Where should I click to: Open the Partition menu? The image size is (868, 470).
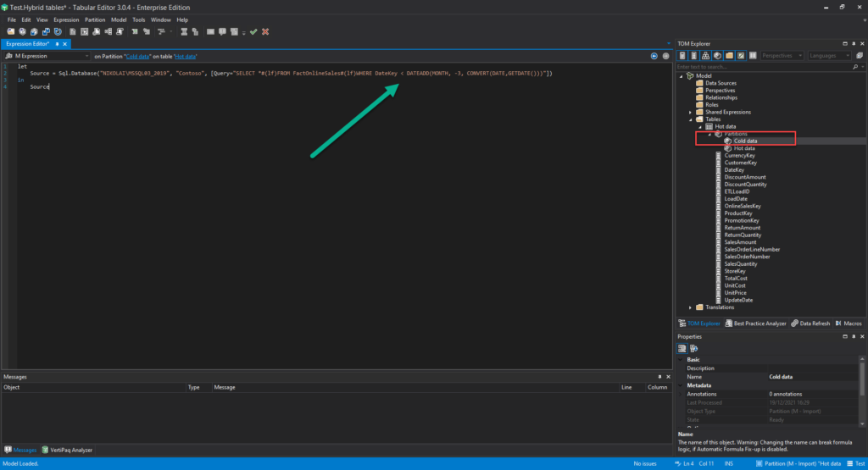click(95, 20)
